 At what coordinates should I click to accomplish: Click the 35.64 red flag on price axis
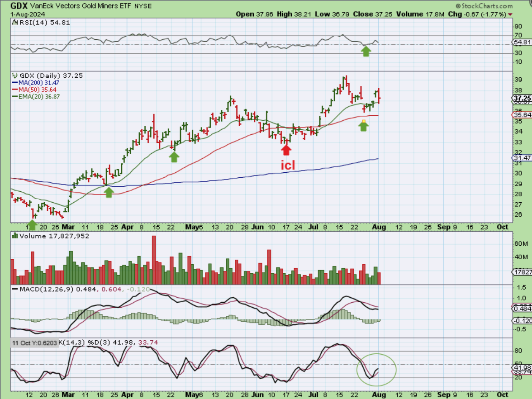pyautogui.click(x=522, y=115)
